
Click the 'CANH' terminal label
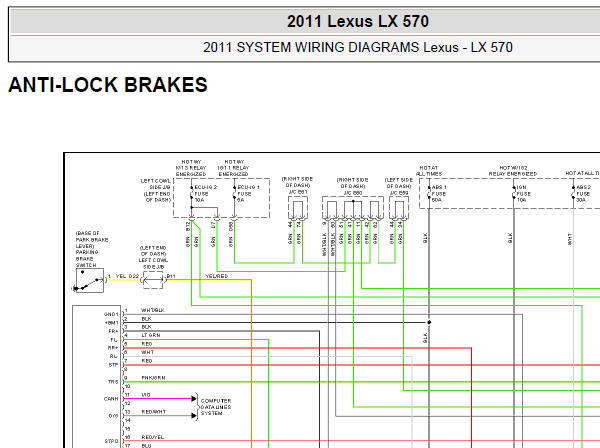(111, 399)
